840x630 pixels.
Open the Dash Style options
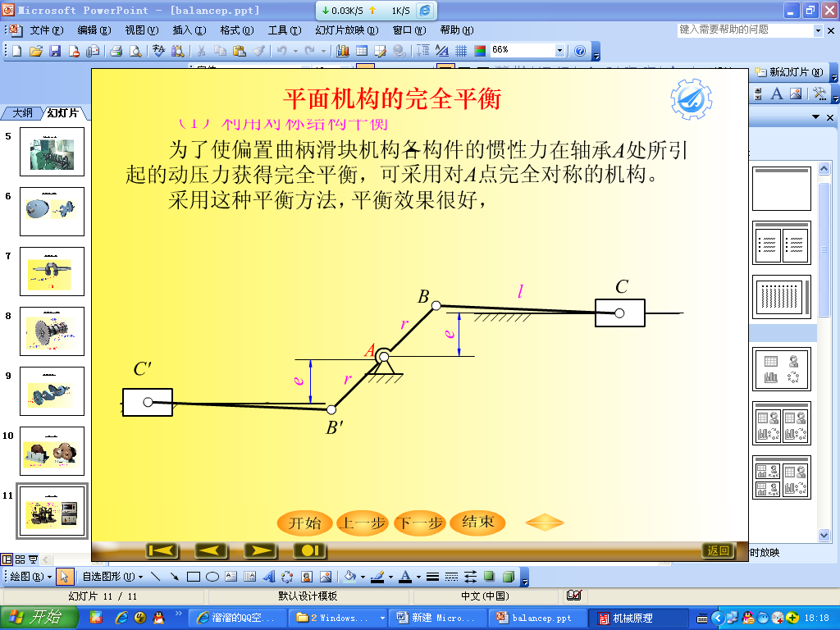(x=452, y=577)
